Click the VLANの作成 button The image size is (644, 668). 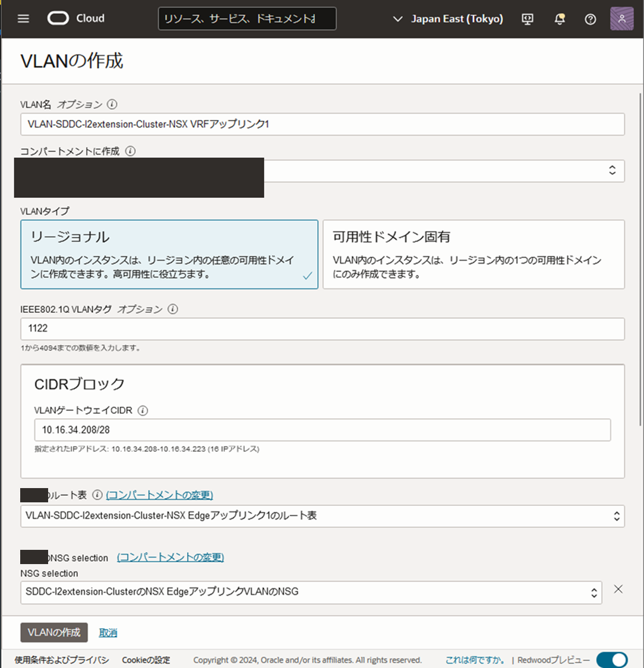tap(54, 632)
